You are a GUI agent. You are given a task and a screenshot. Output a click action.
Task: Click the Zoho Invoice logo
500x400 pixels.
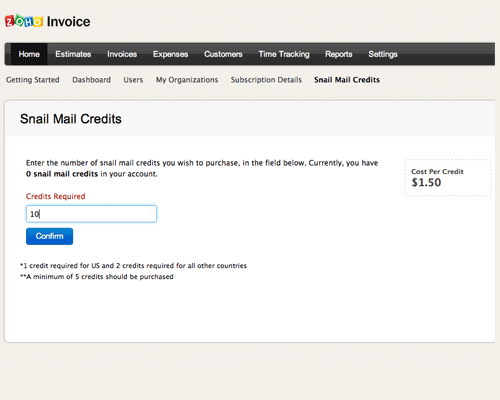[x=48, y=21]
